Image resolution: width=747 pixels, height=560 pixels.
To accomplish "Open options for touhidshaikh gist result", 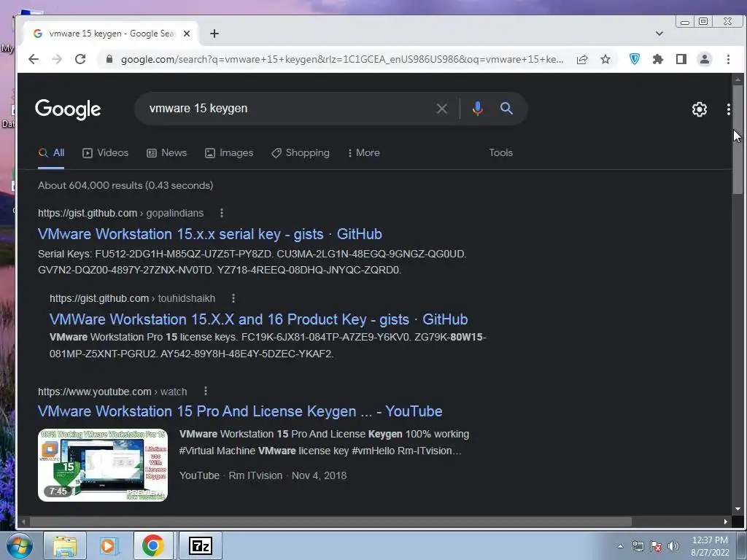I will click(x=233, y=298).
